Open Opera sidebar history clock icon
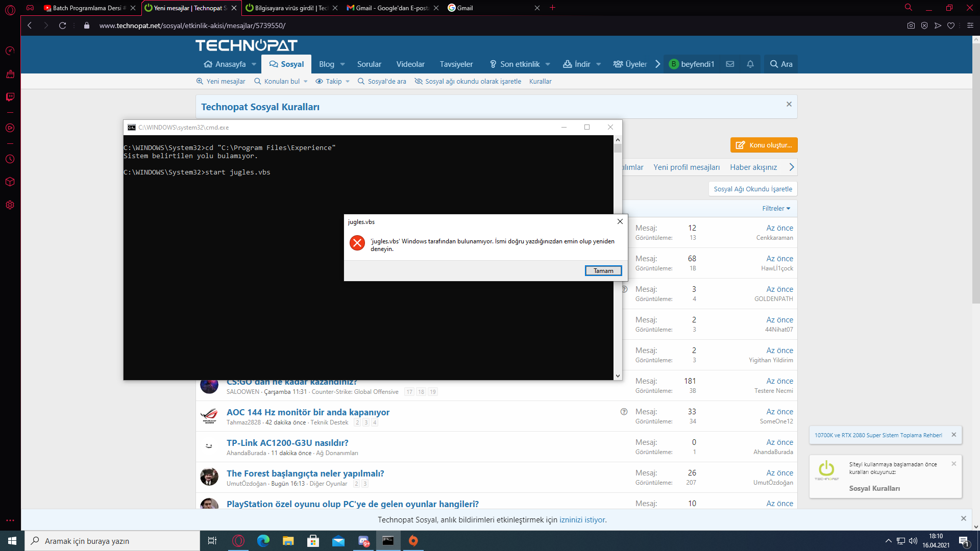 pos(10,159)
